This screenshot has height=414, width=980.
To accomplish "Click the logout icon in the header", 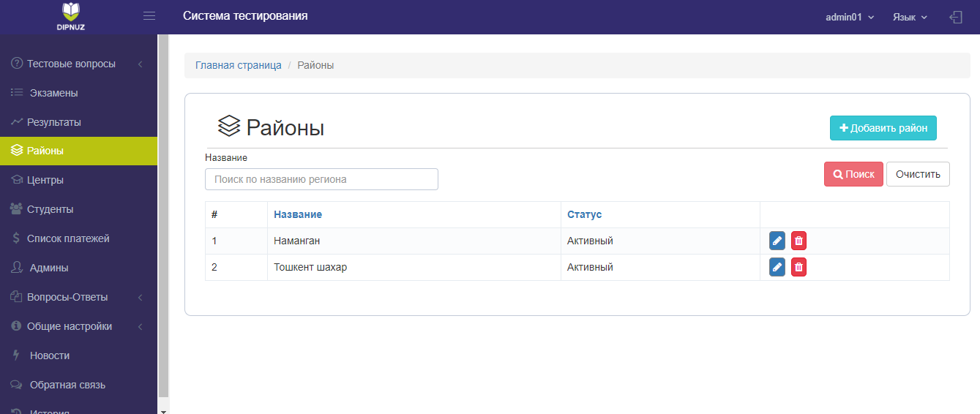I will tap(955, 17).
